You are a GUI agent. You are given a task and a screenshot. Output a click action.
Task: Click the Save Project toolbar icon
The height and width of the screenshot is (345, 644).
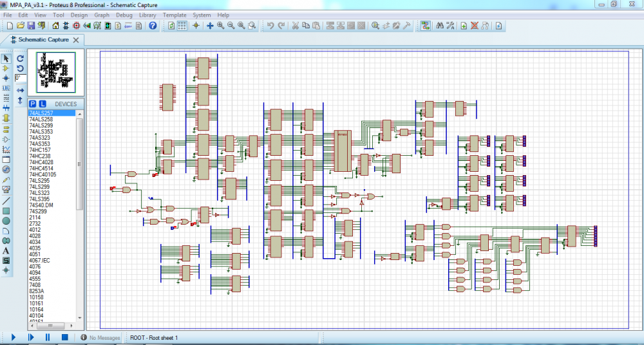pyautogui.click(x=31, y=26)
